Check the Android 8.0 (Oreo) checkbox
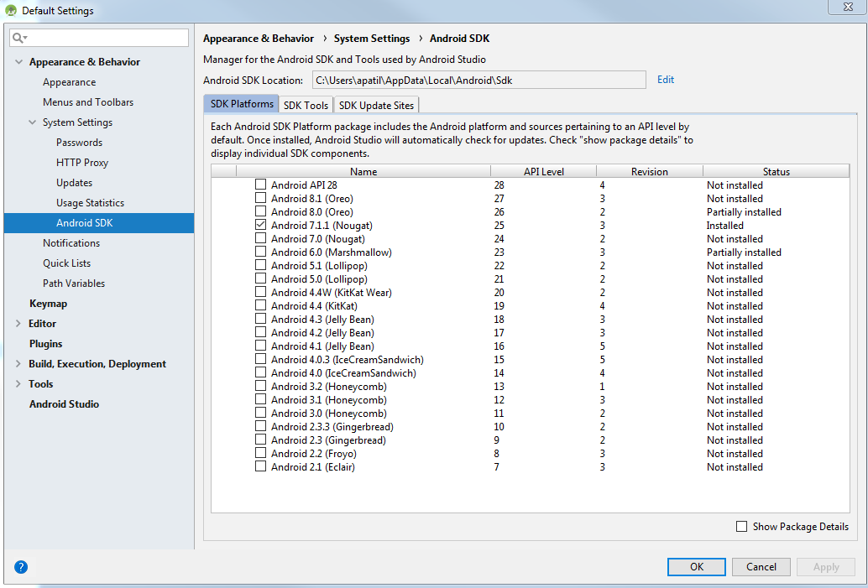This screenshot has height=588, width=868. coord(260,211)
